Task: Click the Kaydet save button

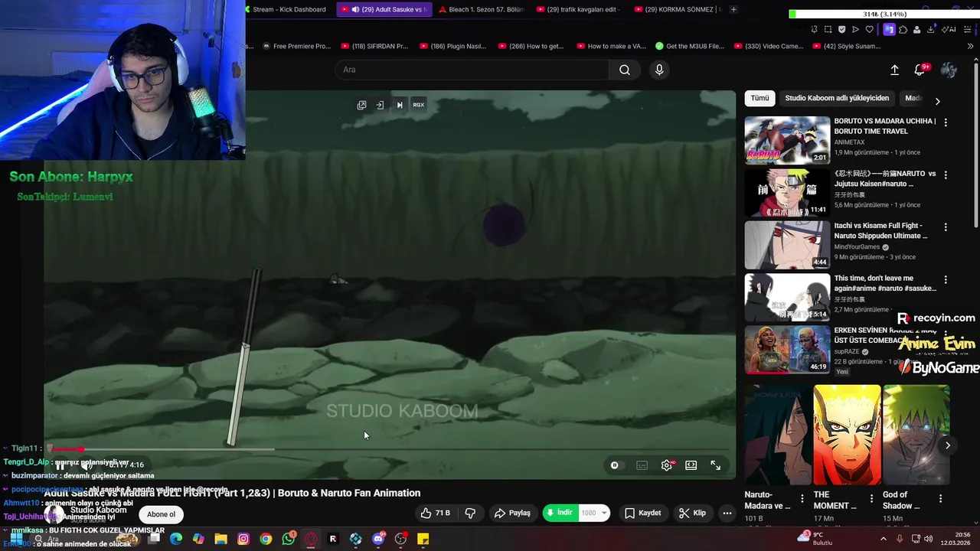Action: coord(642,513)
